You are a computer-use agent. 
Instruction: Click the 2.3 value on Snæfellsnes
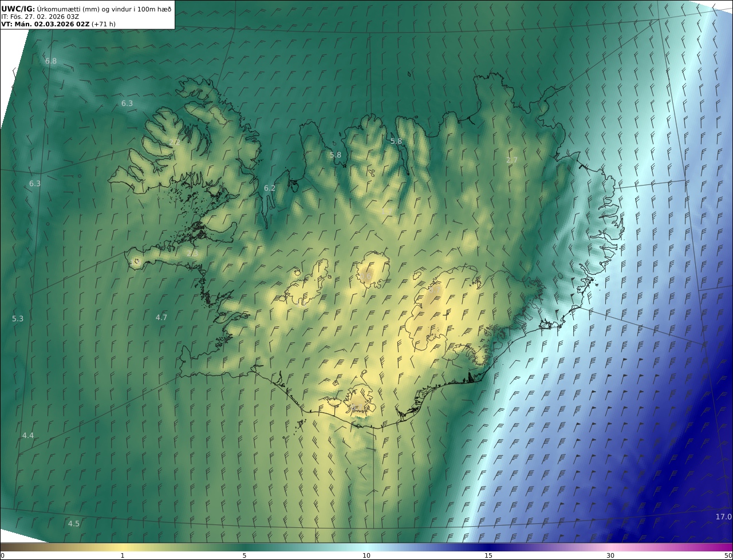(192, 253)
